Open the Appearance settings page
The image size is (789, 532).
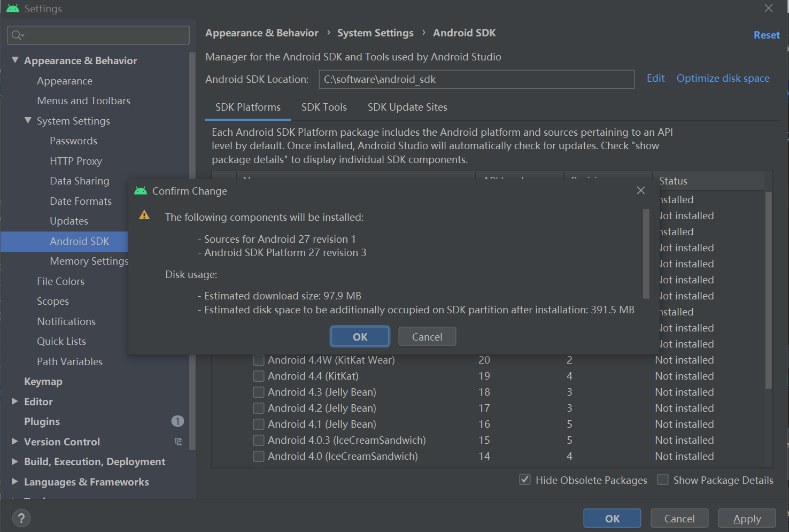[x=65, y=81]
